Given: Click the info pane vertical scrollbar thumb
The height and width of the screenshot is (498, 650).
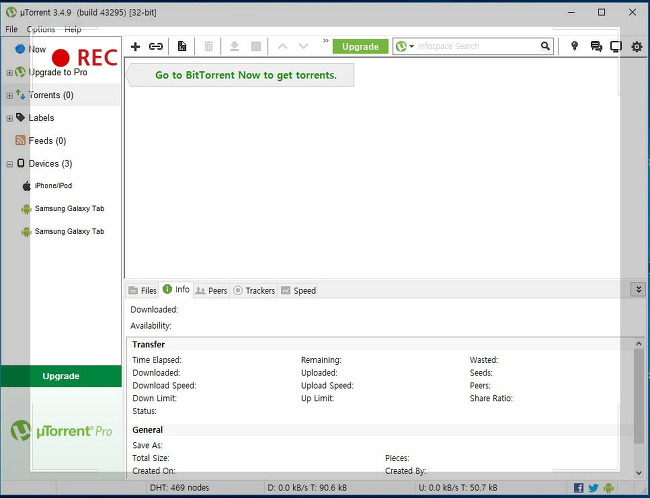Looking at the screenshot, I should click(x=639, y=396).
